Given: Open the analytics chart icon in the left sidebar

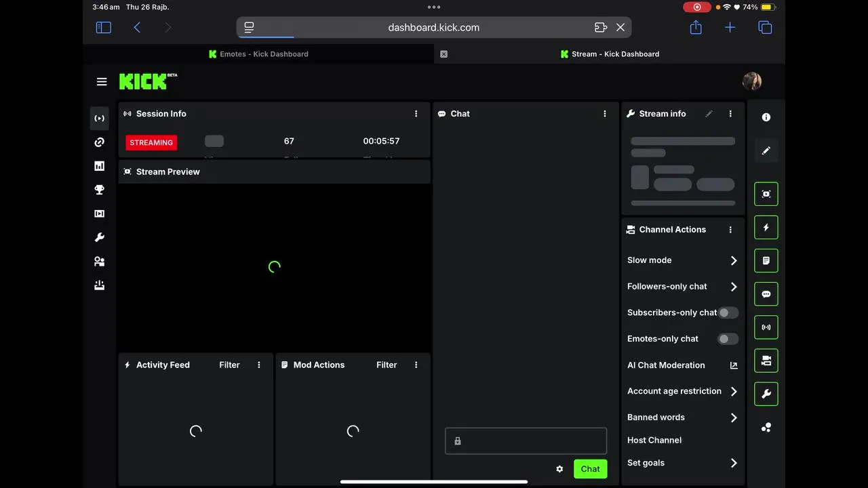Looking at the screenshot, I should [99, 166].
